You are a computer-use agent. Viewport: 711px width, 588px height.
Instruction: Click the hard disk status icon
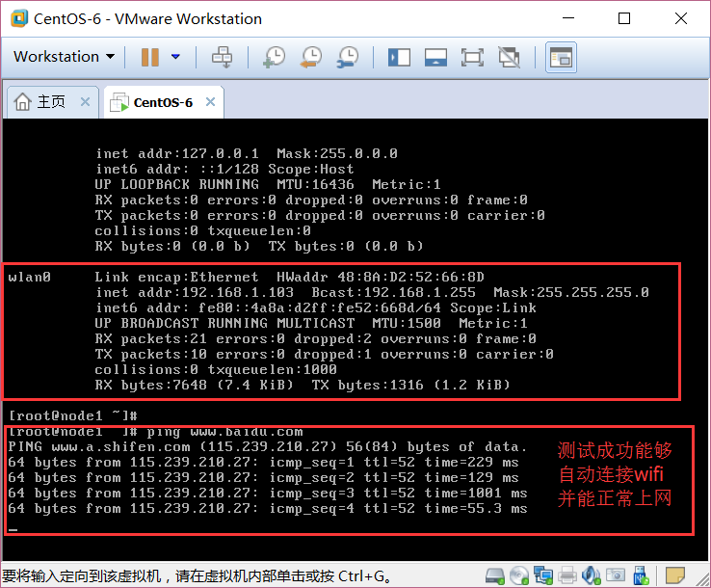tap(494, 576)
